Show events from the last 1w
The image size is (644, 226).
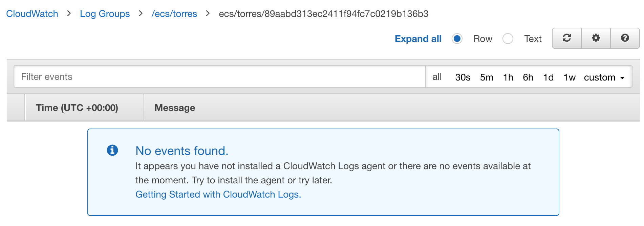click(x=569, y=77)
